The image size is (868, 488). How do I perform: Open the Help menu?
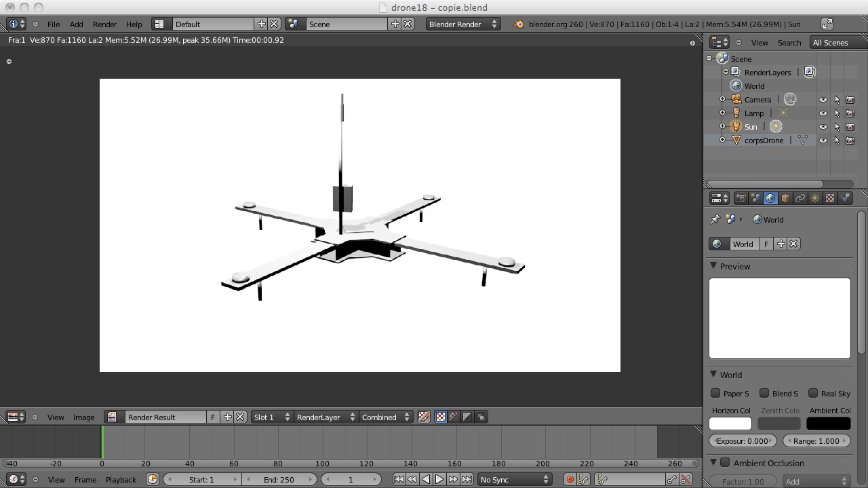(134, 24)
